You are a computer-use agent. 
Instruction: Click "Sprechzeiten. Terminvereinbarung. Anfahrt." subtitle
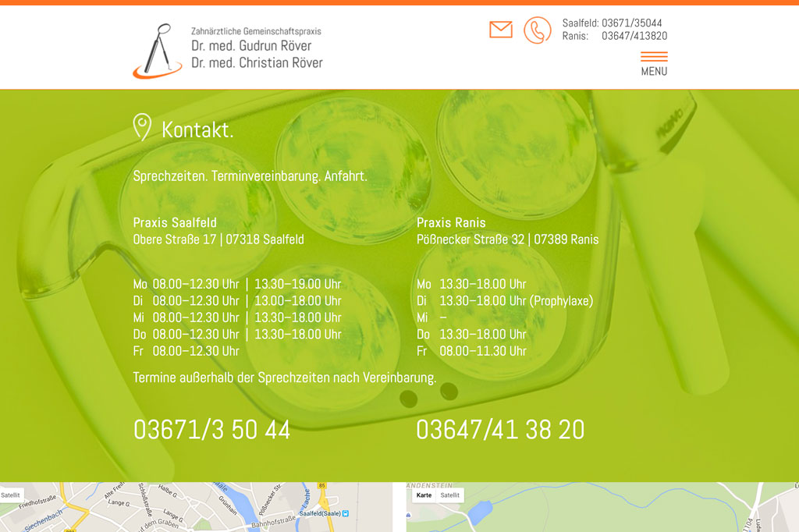click(x=250, y=176)
